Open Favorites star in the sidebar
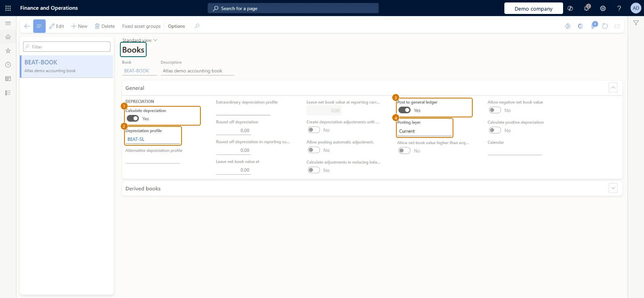644x298 pixels. (x=8, y=51)
